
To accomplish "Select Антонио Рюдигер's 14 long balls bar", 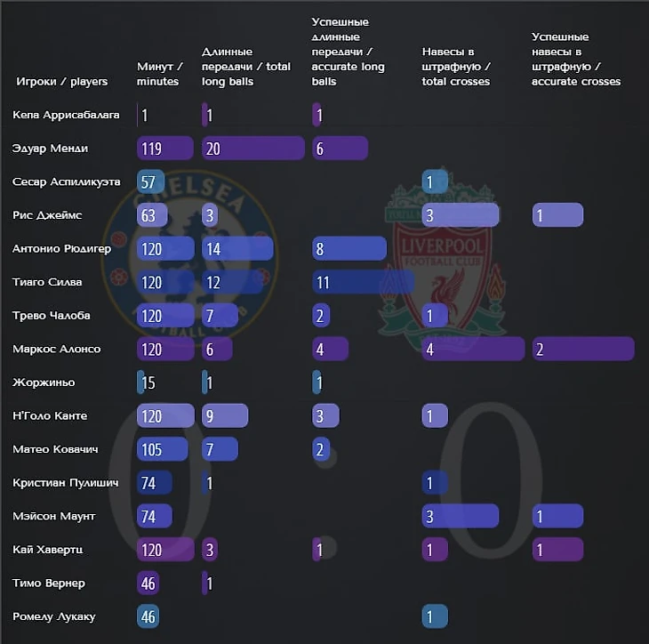I will click(237, 248).
